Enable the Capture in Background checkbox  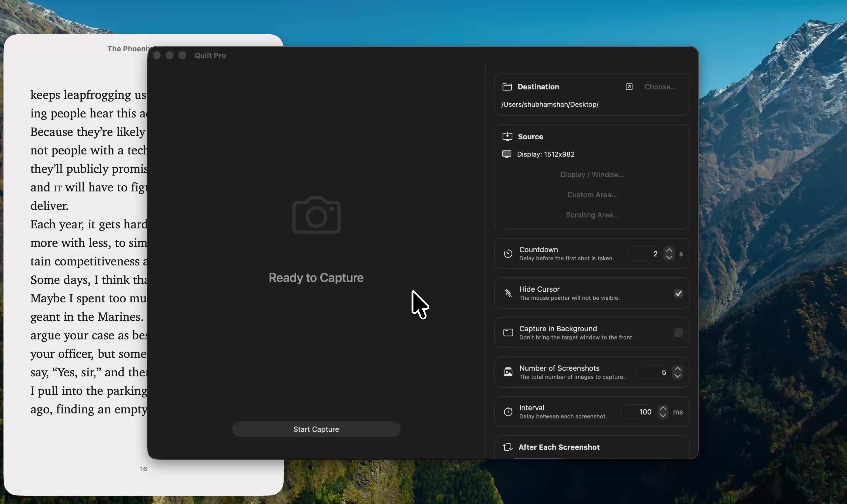(678, 332)
